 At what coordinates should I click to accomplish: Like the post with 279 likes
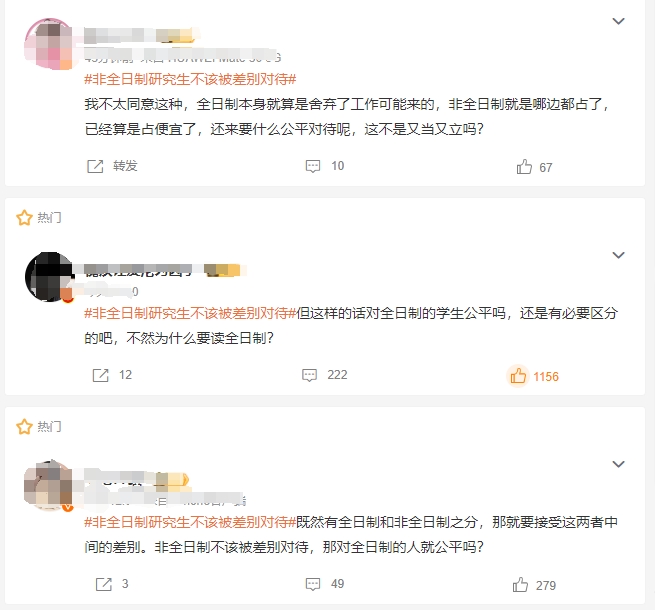pos(520,585)
